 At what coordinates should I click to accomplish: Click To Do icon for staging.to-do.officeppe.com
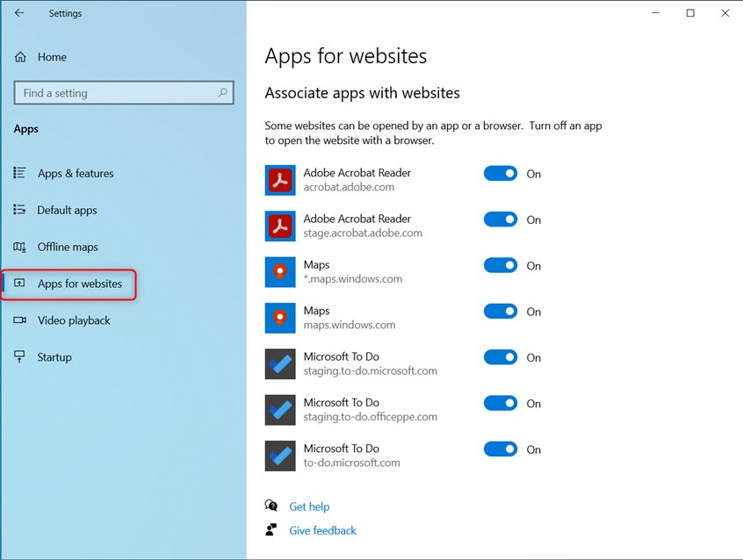(x=280, y=410)
